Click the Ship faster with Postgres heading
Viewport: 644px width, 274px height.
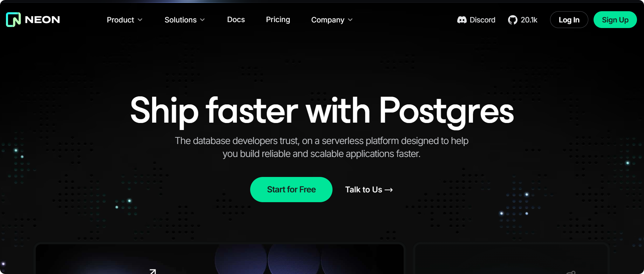(322, 111)
